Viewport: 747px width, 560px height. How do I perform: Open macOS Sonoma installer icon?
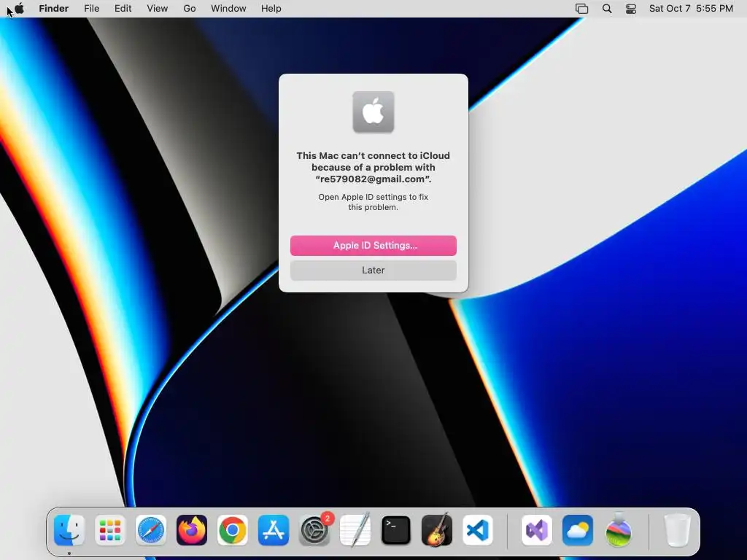click(619, 530)
